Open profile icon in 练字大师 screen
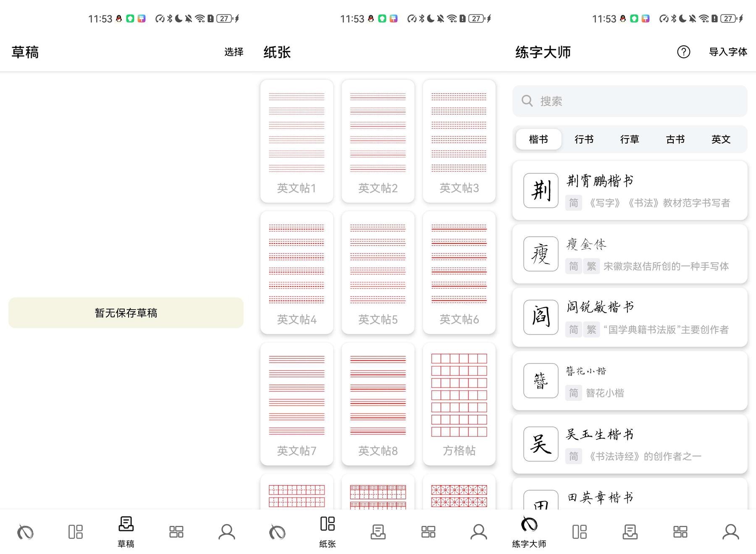Viewport: 756px width, 554px height. click(731, 532)
